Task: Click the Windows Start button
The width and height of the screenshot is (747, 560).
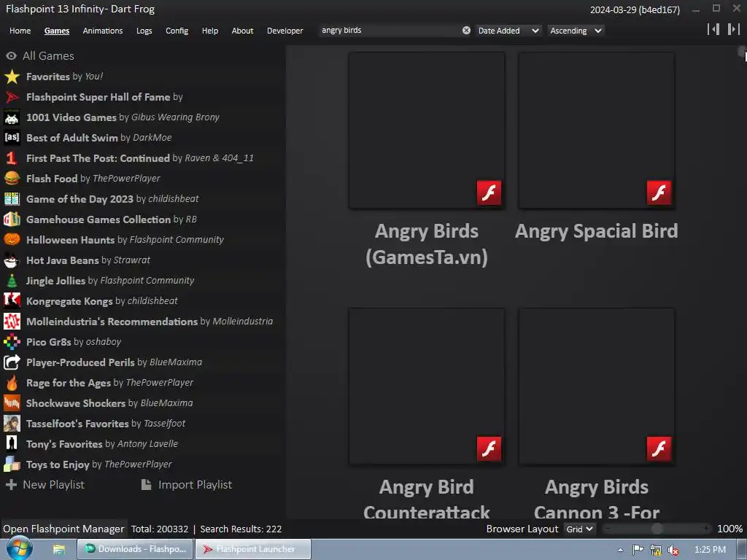Action: pyautogui.click(x=20, y=549)
